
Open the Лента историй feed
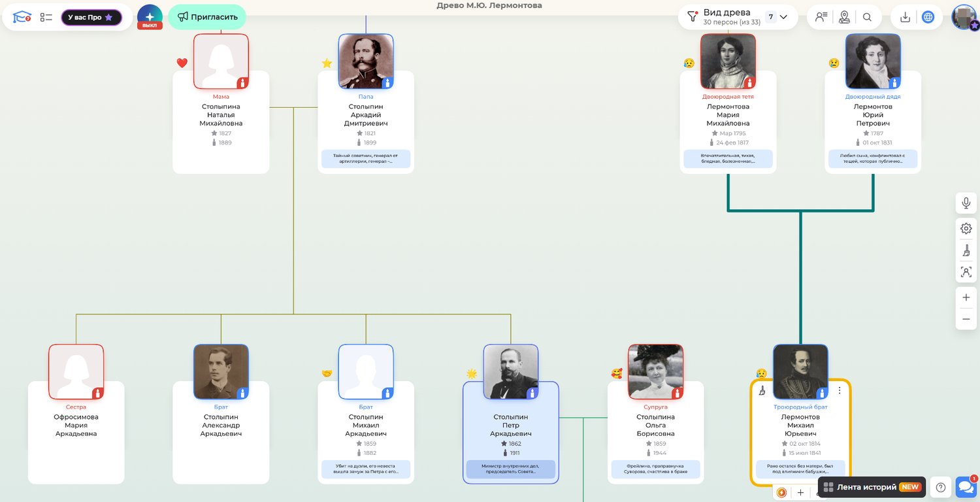pyautogui.click(x=872, y=487)
